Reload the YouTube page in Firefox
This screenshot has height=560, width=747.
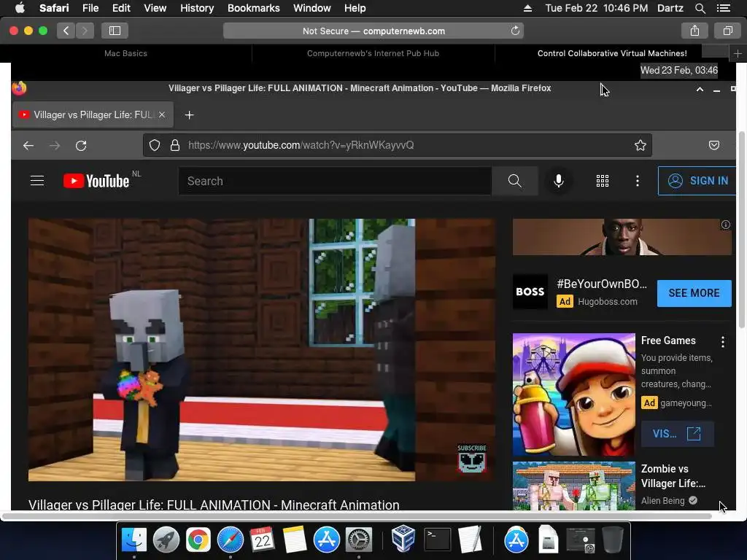tap(81, 145)
